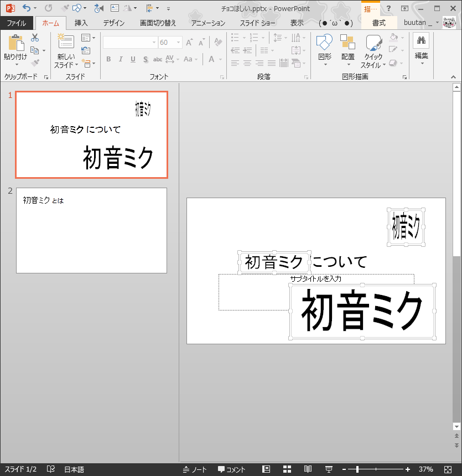Click Normal view icon in status bar
The width and height of the screenshot is (462, 476).
tap(266, 469)
